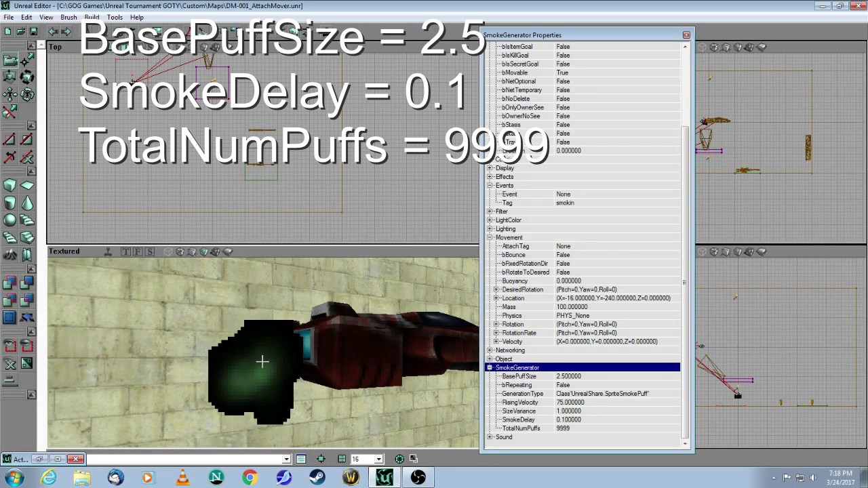Click the Open map folder icon
This screenshot has width=868, height=488.
tap(21, 31)
